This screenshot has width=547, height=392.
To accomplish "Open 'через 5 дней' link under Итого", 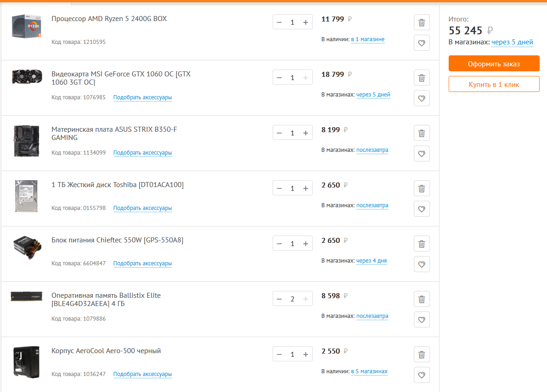I will (512, 42).
